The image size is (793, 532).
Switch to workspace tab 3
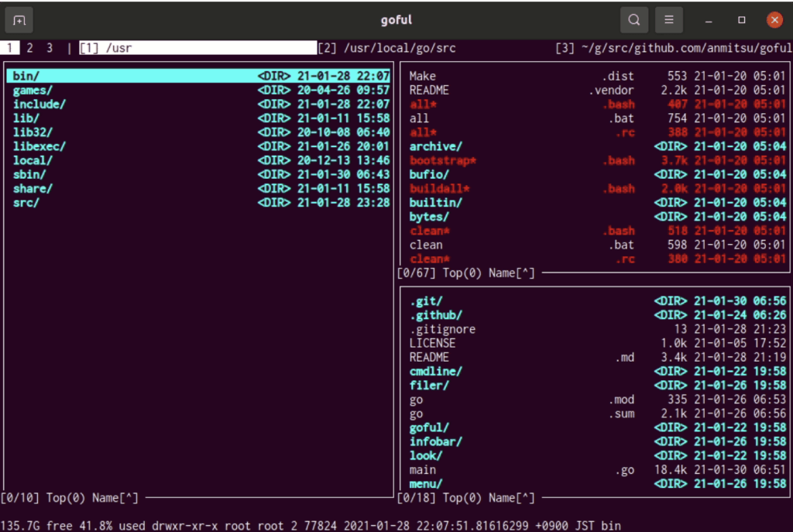pyautogui.click(x=50, y=48)
